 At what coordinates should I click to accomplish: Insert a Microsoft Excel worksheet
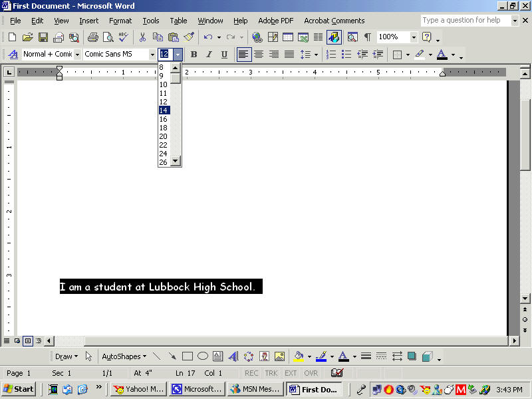[303, 37]
